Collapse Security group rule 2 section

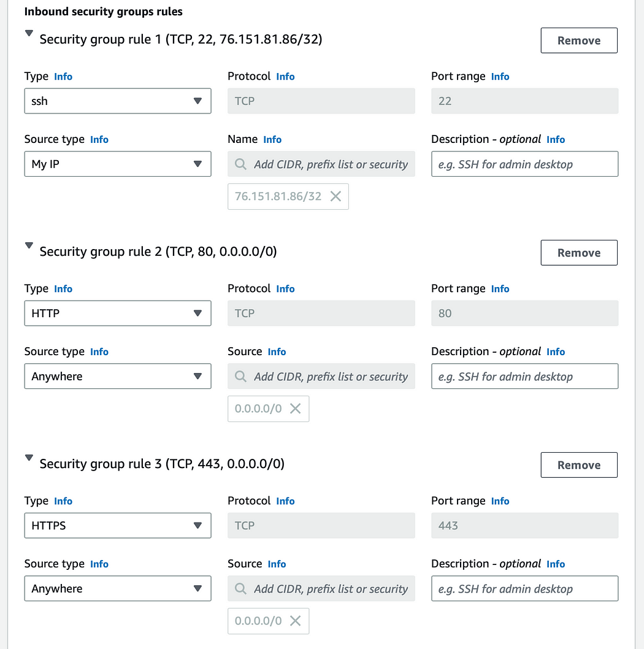click(29, 245)
